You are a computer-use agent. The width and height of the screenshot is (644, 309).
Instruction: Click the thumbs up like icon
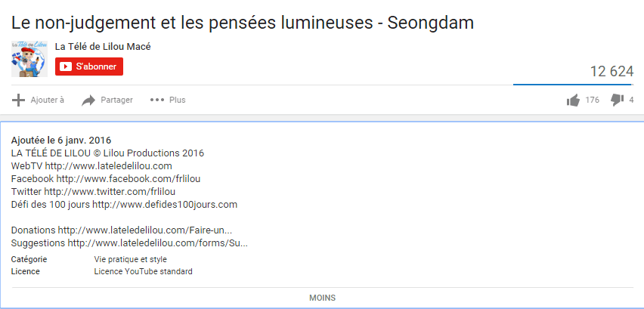click(x=573, y=100)
